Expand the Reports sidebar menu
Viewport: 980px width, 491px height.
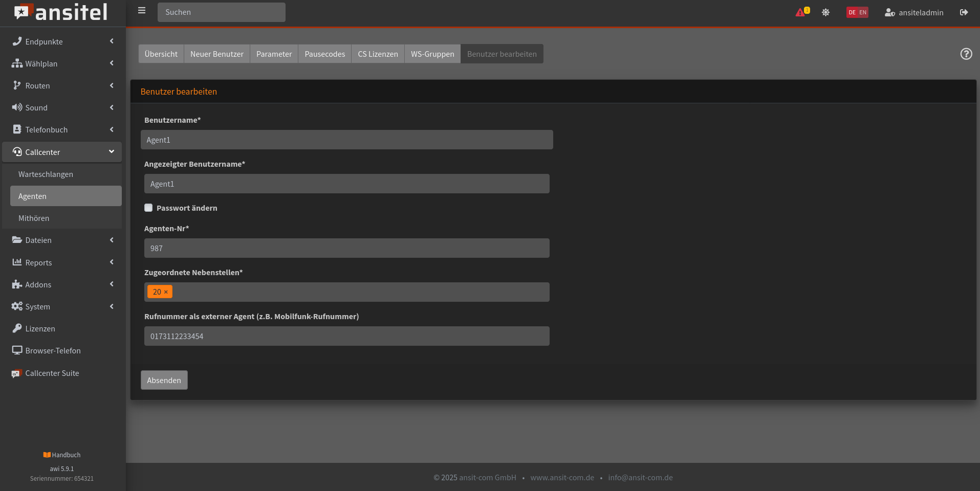pos(62,262)
